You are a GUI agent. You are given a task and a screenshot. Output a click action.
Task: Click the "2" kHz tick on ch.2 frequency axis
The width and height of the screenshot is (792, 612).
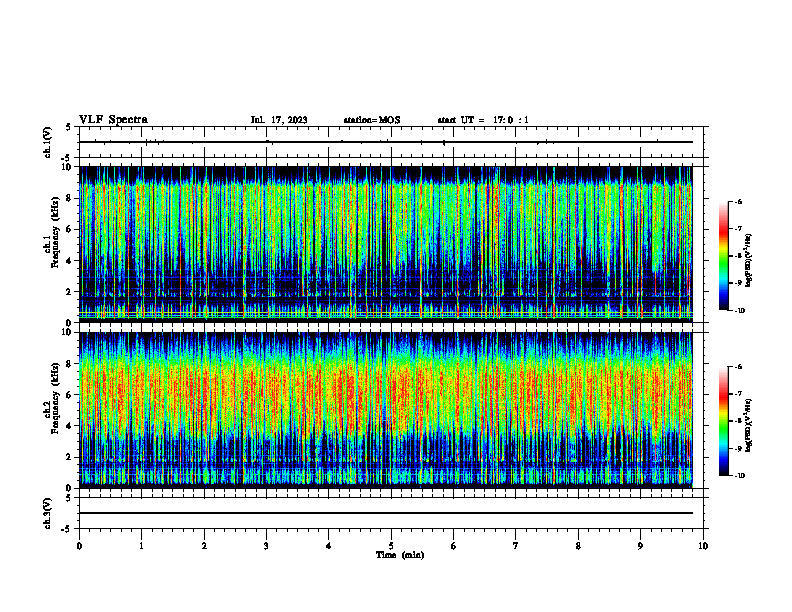(x=70, y=457)
